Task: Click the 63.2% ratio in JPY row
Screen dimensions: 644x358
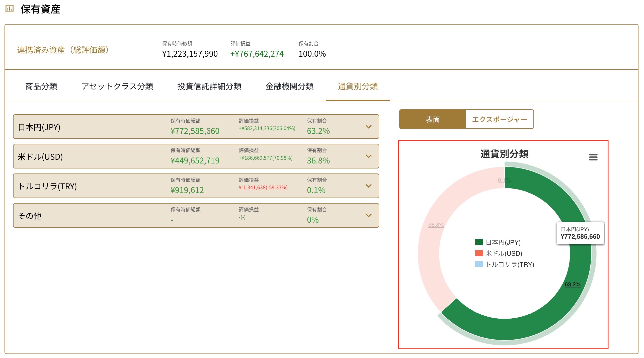Action: point(318,131)
